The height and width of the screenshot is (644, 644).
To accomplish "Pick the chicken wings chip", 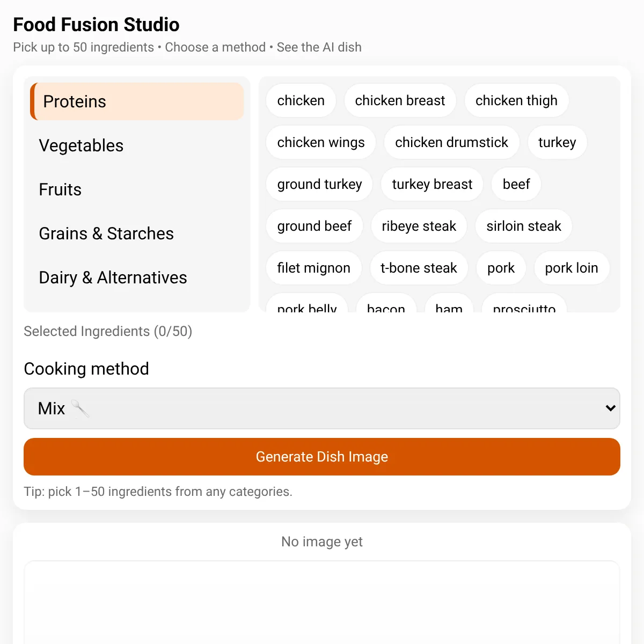I will click(x=321, y=142).
